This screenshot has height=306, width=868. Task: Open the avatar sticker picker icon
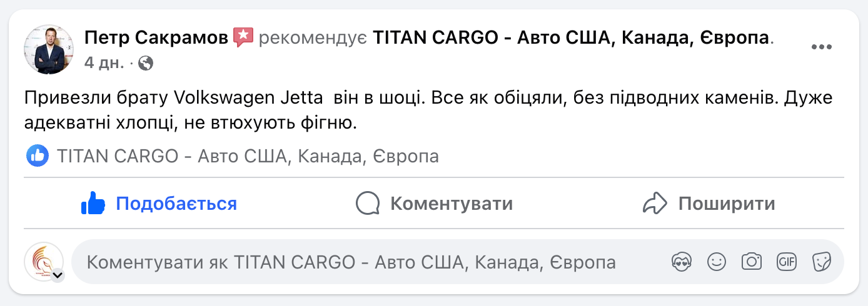[x=680, y=262]
